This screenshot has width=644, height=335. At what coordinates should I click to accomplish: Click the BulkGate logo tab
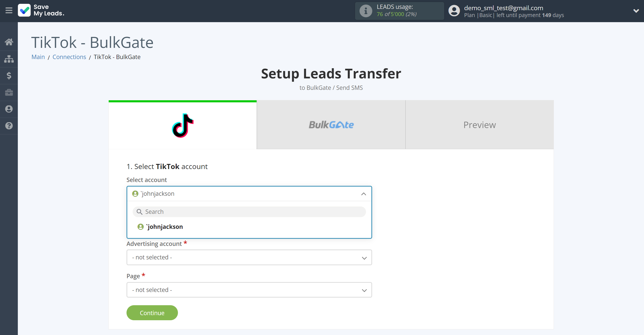(331, 124)
